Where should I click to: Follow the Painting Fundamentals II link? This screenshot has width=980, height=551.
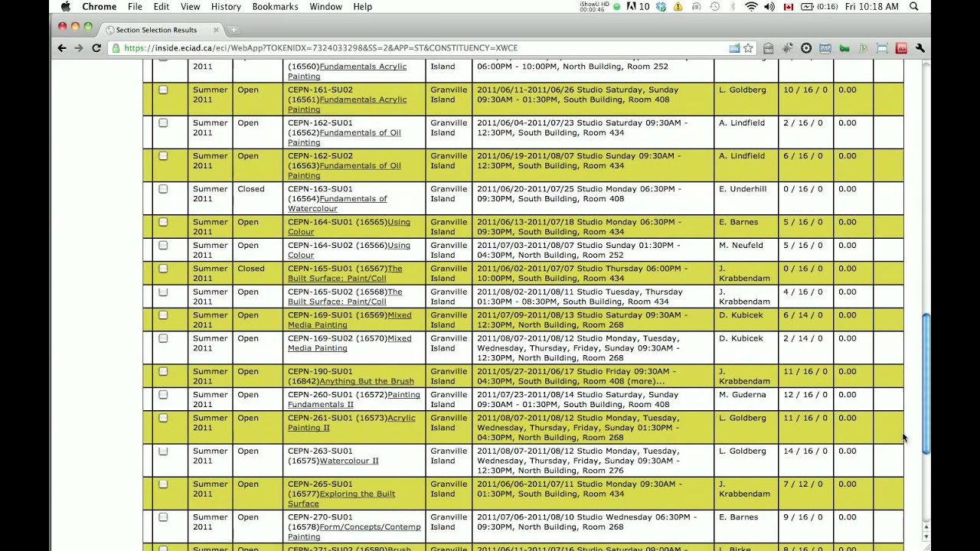pos(354,399)
